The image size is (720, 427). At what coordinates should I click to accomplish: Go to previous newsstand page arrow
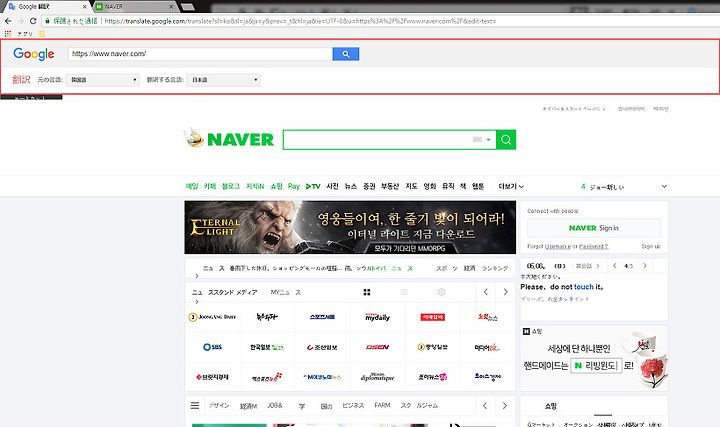(485, 292)
